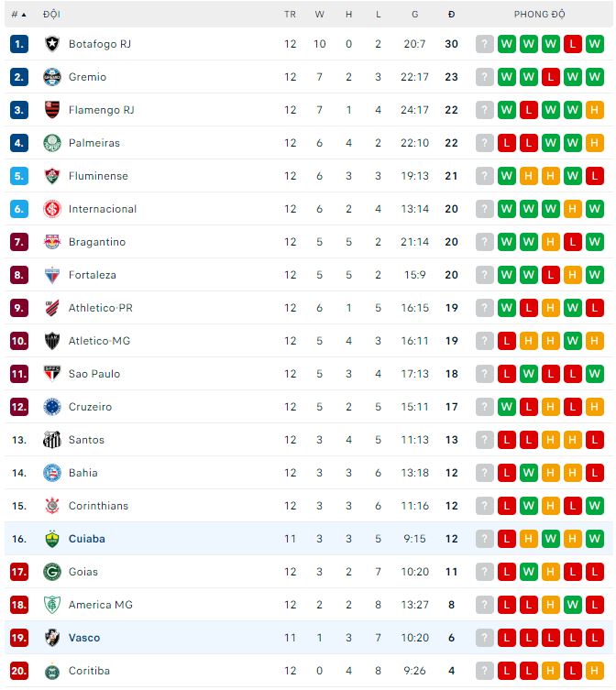Click the Santos team crest

point(52,440)
